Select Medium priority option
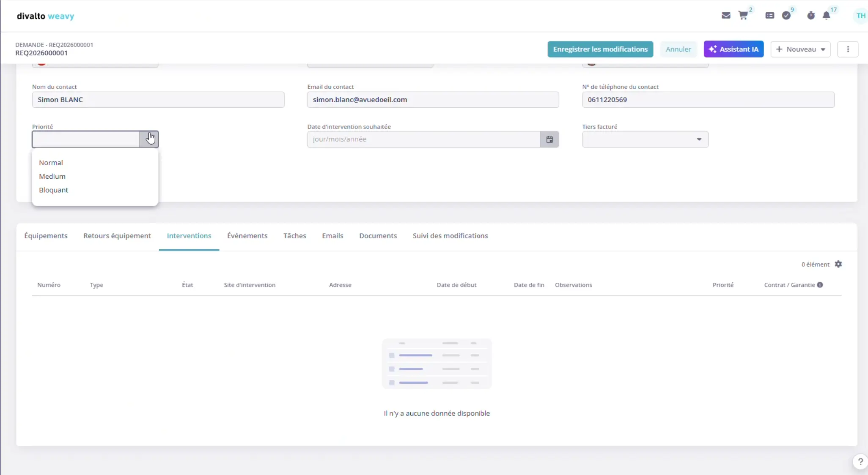 [52, 176]
